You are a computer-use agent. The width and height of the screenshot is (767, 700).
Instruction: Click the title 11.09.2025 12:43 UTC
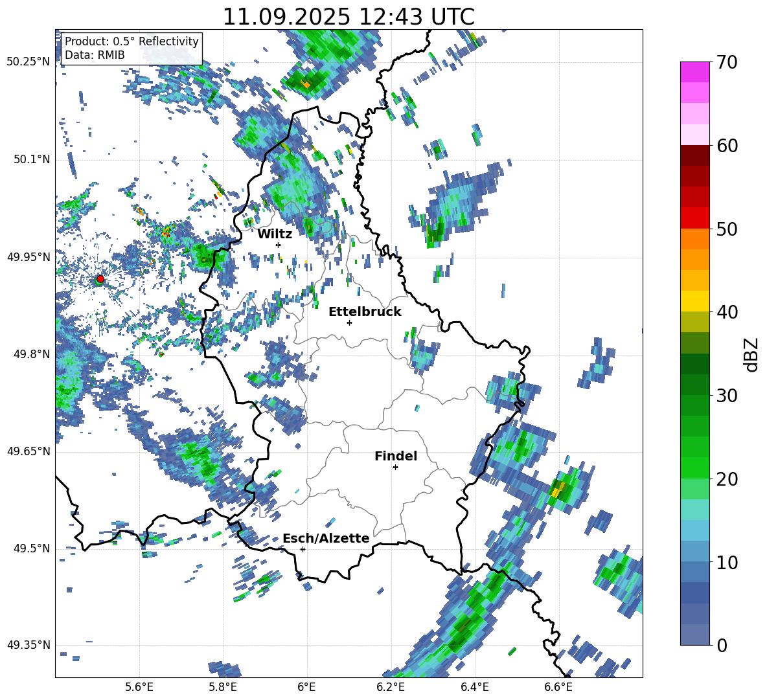[x=349, y=17]
